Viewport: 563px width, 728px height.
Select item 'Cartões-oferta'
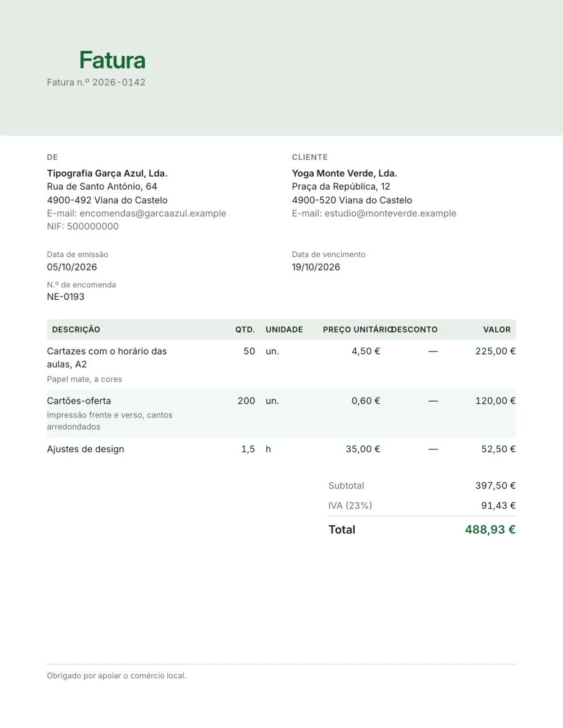pos(79,401)
